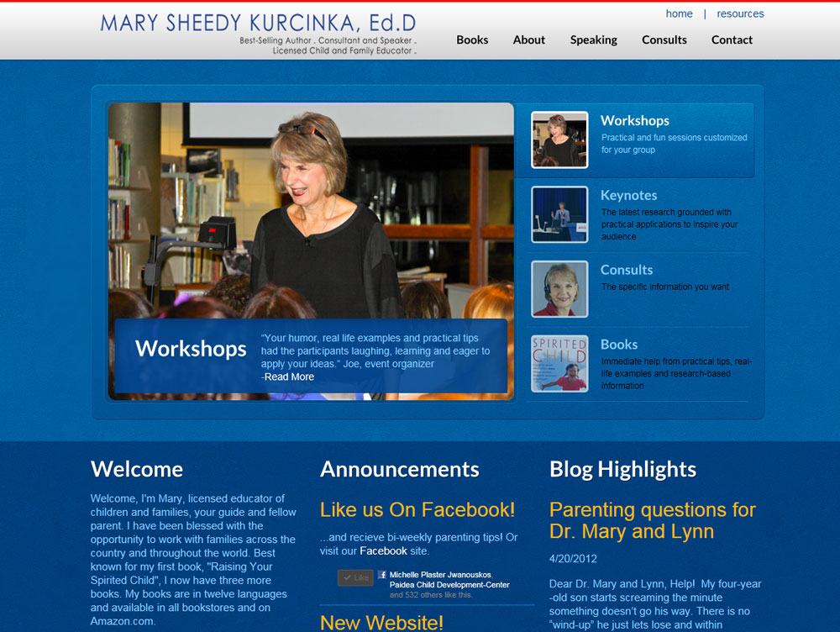
Task: Open the Facebook site text link
Action: (x=383, y=550)
